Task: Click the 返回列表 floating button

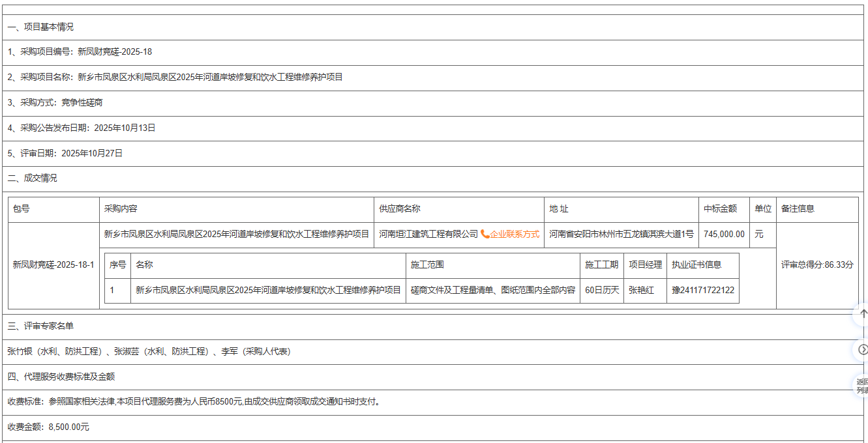Action: coord(861,386)
